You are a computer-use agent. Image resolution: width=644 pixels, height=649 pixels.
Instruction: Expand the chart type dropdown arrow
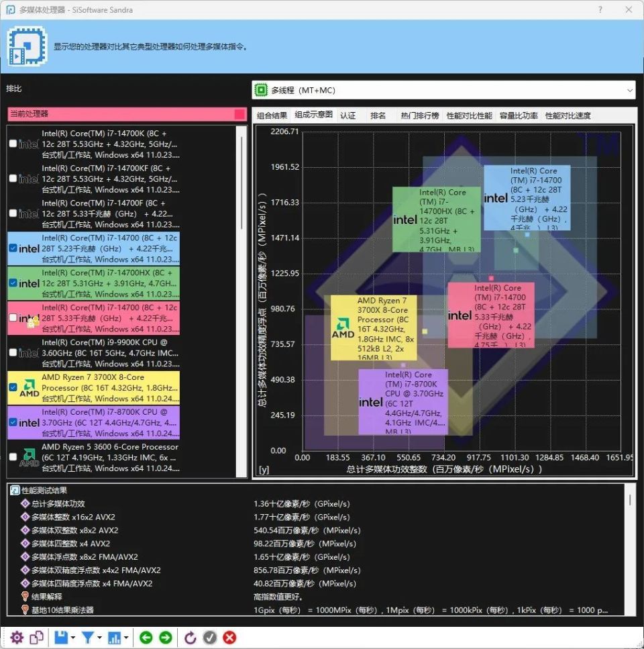click(125, 637)
